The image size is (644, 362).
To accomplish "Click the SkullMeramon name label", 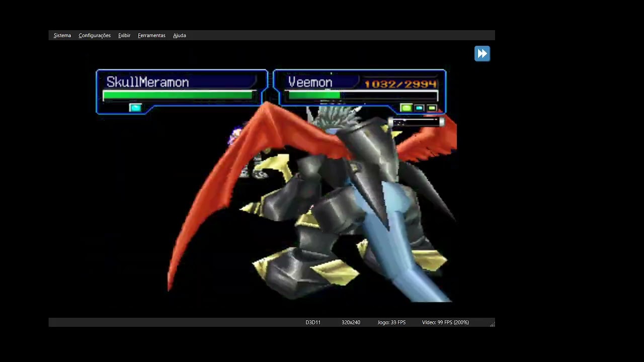I will (147, 82).
